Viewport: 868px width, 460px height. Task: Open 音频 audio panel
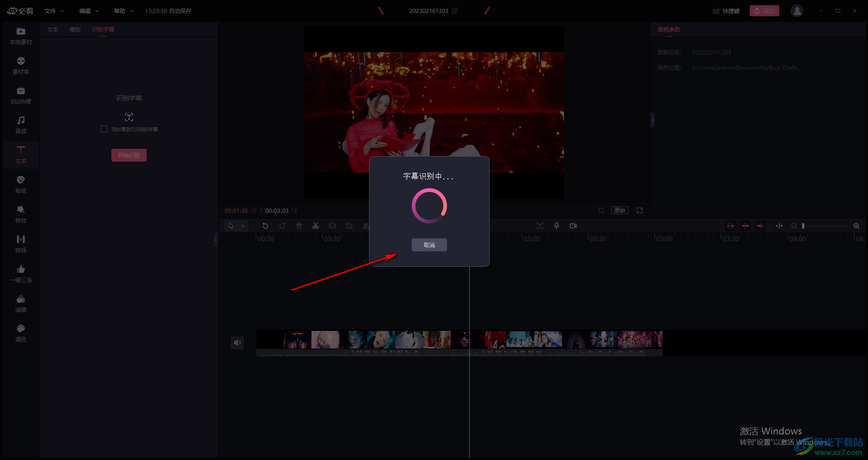coord(21,125)
